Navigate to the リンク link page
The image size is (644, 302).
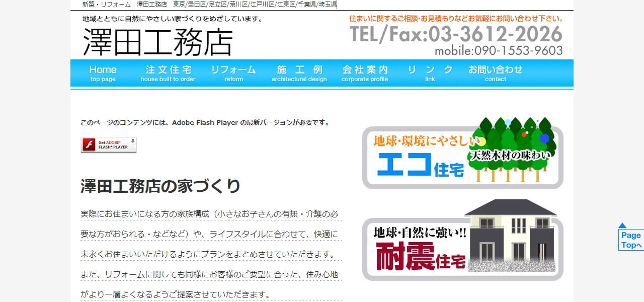tap(430, 73)
